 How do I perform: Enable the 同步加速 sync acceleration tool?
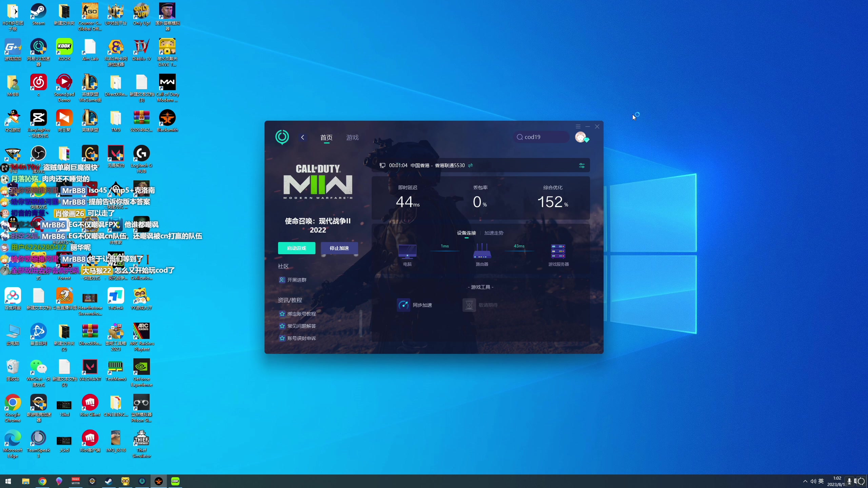(415, 304)
